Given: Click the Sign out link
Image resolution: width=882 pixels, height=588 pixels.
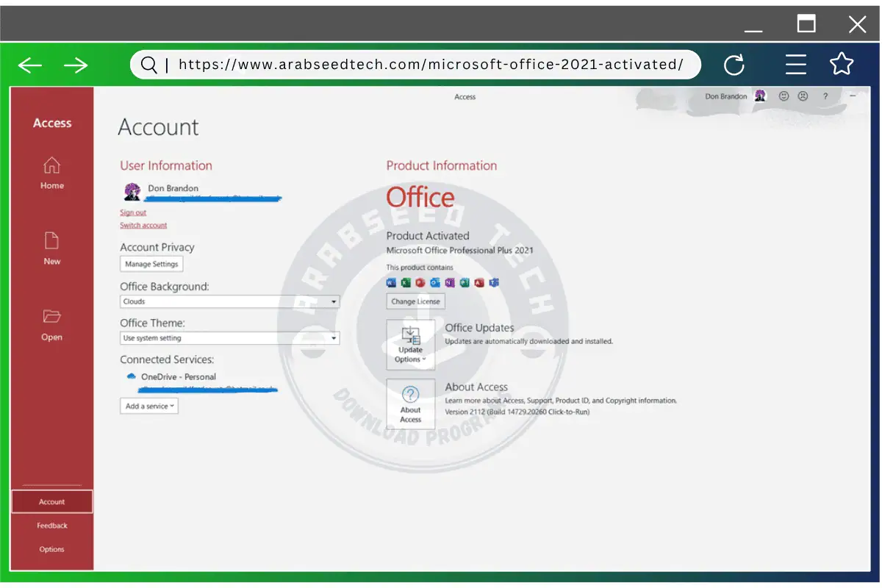Looking at the screenshot, I should pyautogui.click(x=133, y=212).
